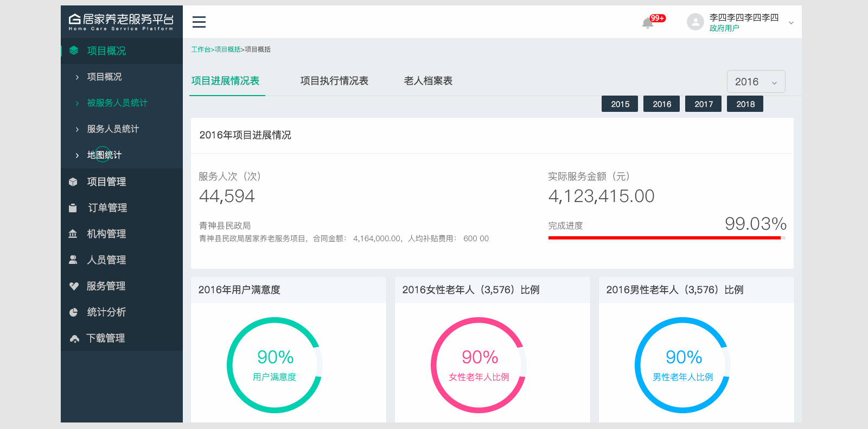Click the 2016男性老年人 card title

[x=675, y=290]
